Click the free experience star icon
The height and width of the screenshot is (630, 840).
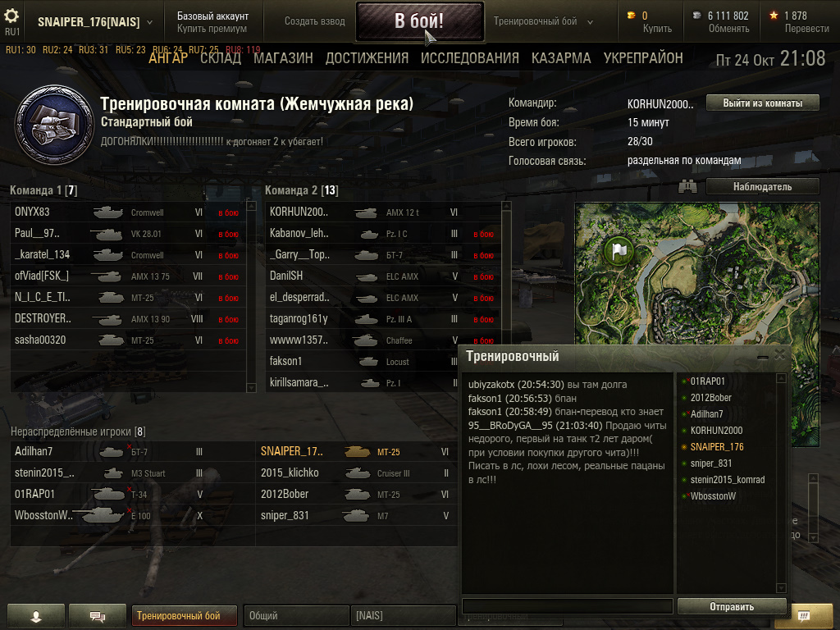pos(774,16)
